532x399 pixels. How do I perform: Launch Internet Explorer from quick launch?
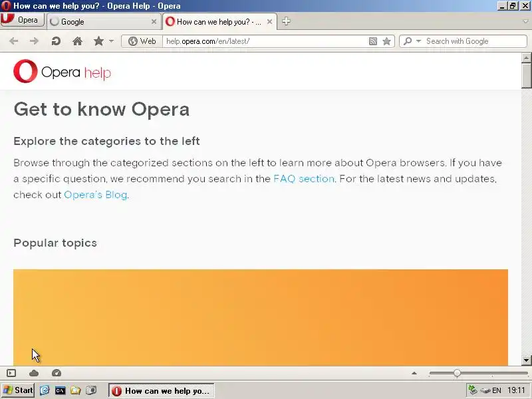tap(45, 390)
